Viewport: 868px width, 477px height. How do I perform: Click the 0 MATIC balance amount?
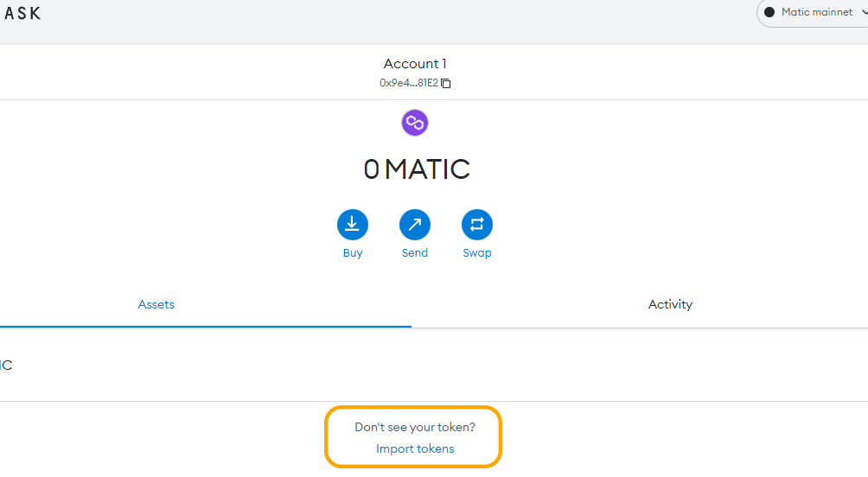(417, 169)
